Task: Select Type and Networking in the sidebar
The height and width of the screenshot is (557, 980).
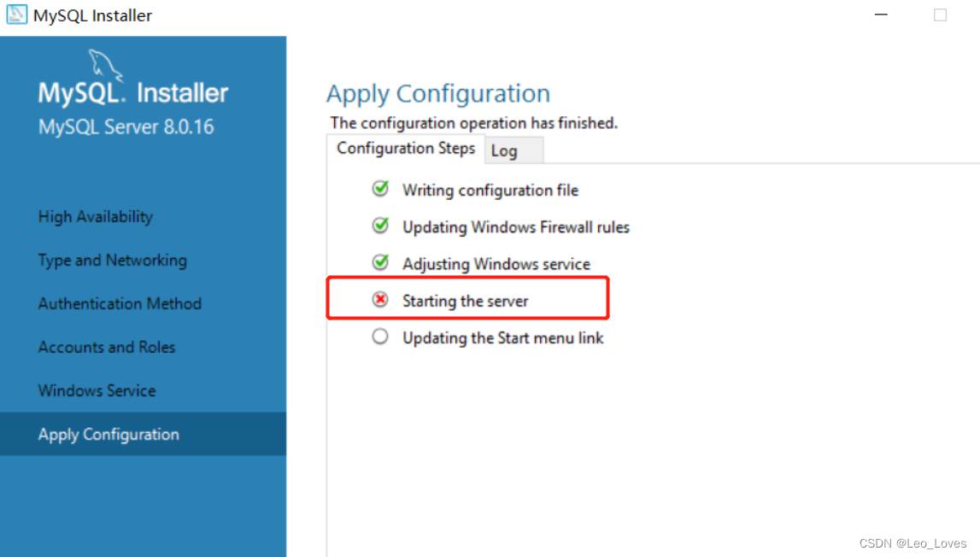Action: tap(112, 260)
